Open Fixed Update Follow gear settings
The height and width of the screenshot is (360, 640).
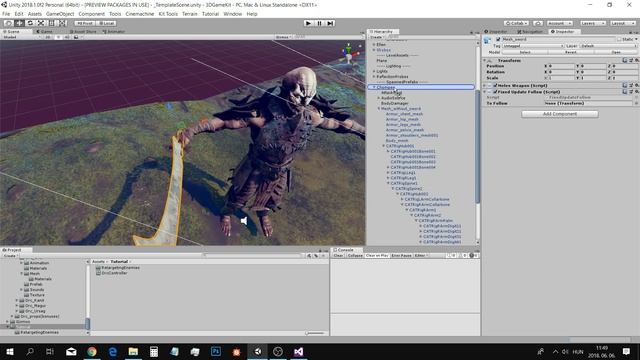[x=636, y=92]
